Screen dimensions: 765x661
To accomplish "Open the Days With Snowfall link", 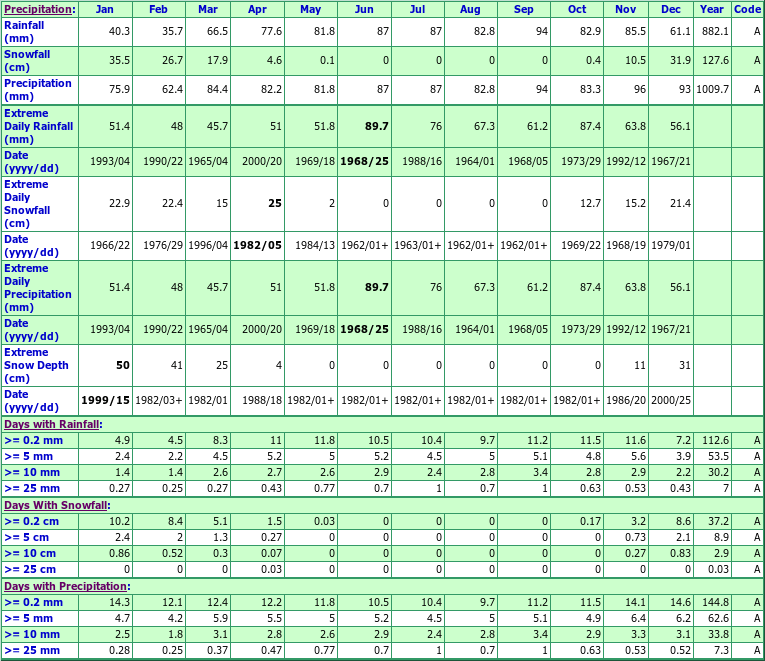I will point(56,505).
